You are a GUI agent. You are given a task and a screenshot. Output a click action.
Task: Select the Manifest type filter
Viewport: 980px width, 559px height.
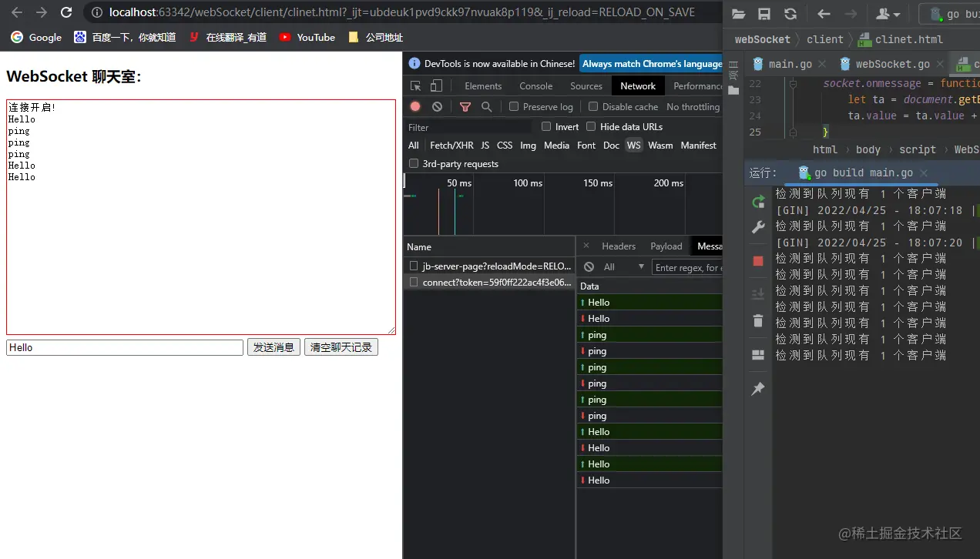[x=698, y=146]
